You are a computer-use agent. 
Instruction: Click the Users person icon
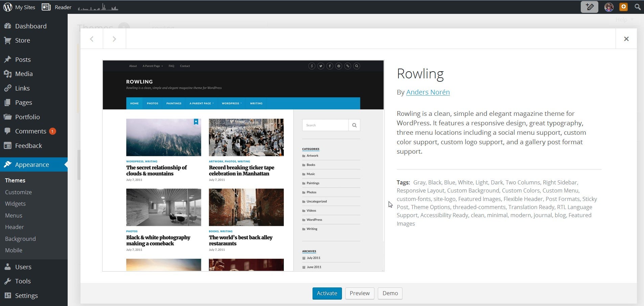[7, 267]
